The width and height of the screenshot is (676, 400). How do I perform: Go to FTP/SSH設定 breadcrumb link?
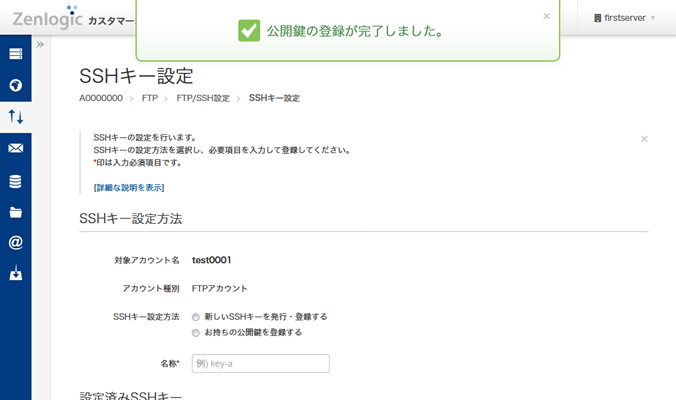203,98
